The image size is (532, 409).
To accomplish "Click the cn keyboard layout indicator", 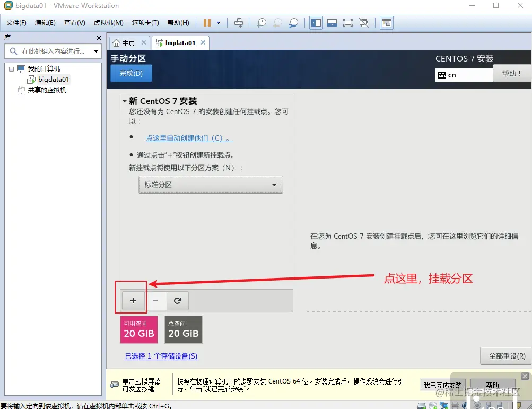I will [464, 75].
